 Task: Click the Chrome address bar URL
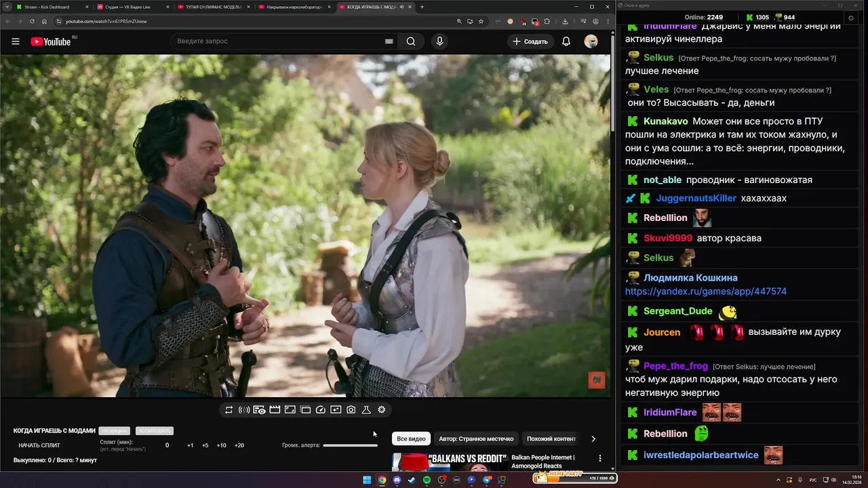coord(106,21)
